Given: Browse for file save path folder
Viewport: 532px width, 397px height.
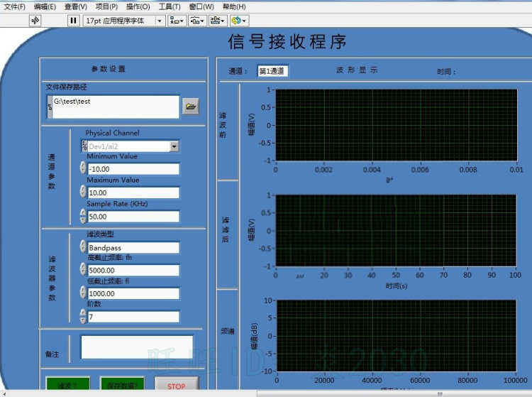Looking at the screenshot, I should (190, 107).
